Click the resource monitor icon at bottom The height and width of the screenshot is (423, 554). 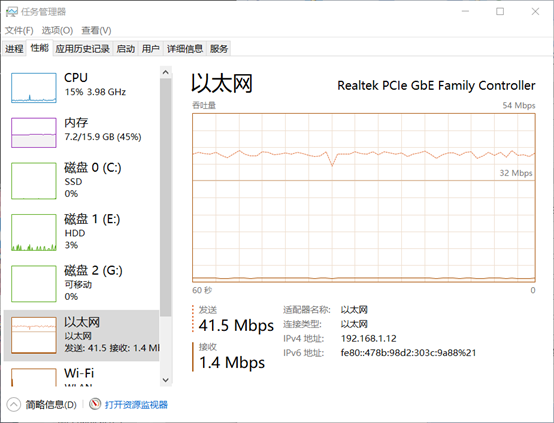95,404
